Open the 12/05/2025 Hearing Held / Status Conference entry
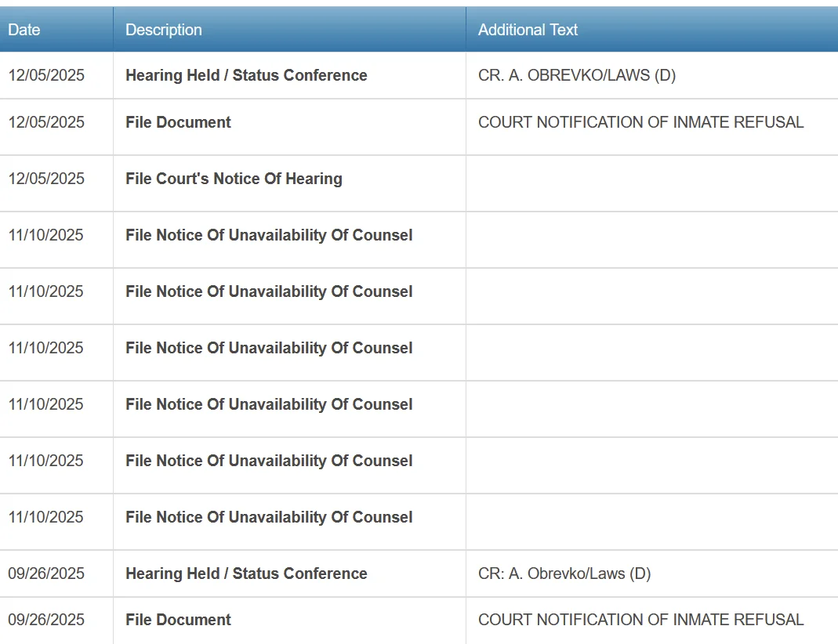 tap(246, 75)
